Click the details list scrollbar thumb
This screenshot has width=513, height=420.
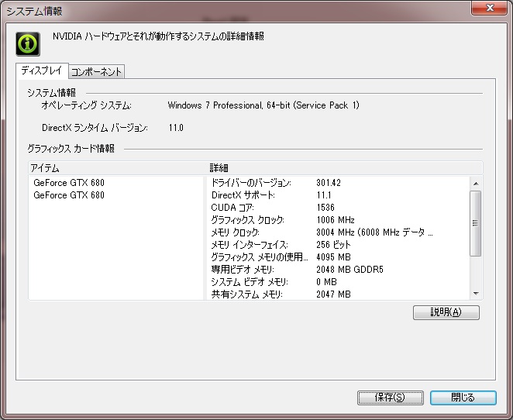tap(476, 223)
